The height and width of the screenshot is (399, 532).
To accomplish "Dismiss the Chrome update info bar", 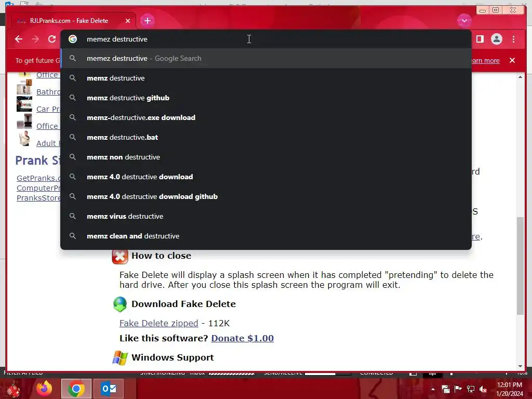I will [512, 60].
